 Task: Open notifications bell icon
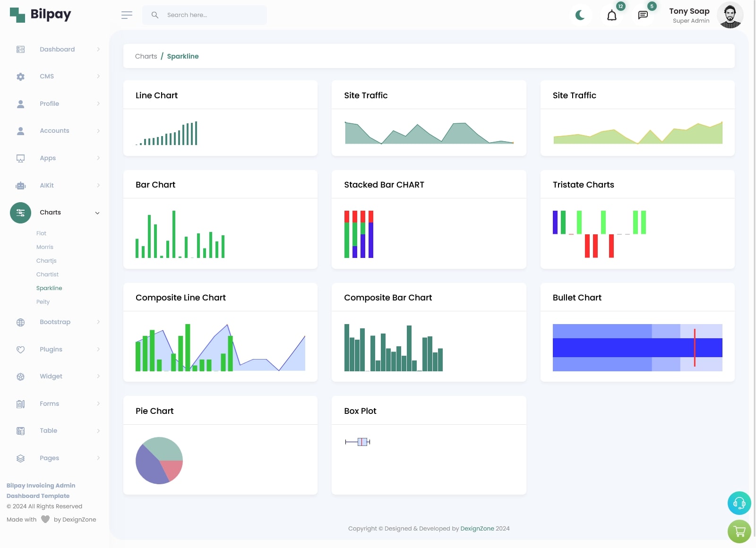pyautogui.click(x=612, y=16)
